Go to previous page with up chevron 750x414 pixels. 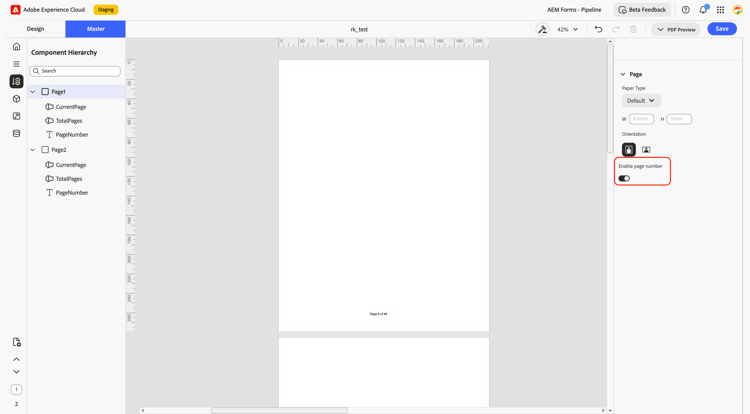point(16,359)
